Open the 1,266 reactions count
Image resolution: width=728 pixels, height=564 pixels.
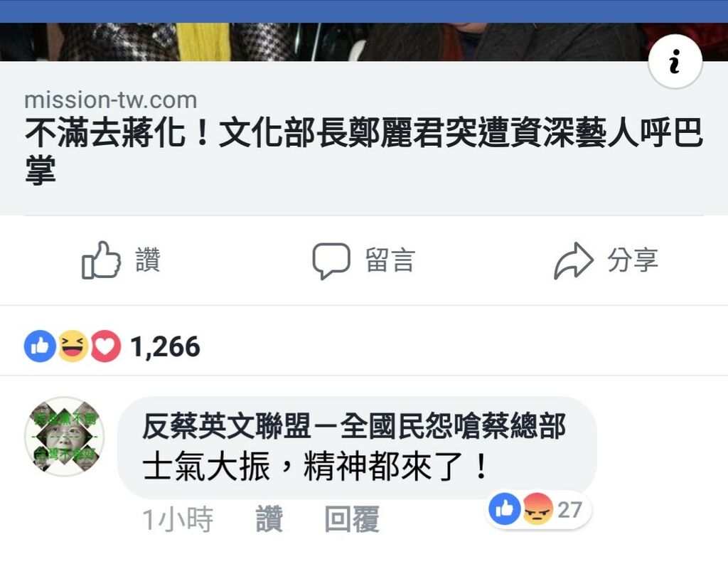click(x=165, y=346)
